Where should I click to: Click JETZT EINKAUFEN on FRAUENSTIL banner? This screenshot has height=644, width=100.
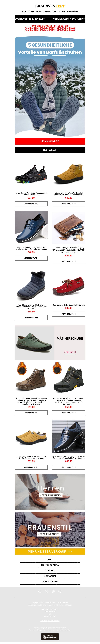(49, 534)
